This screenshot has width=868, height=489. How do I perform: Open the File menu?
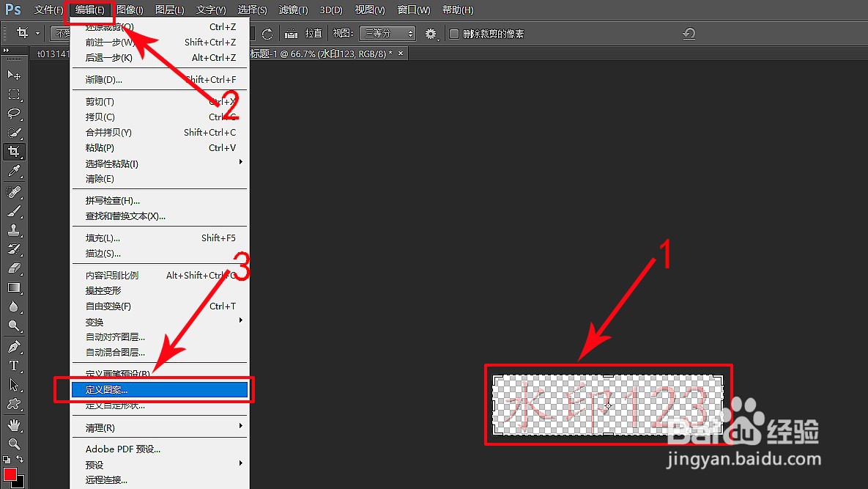pos(49,10)
